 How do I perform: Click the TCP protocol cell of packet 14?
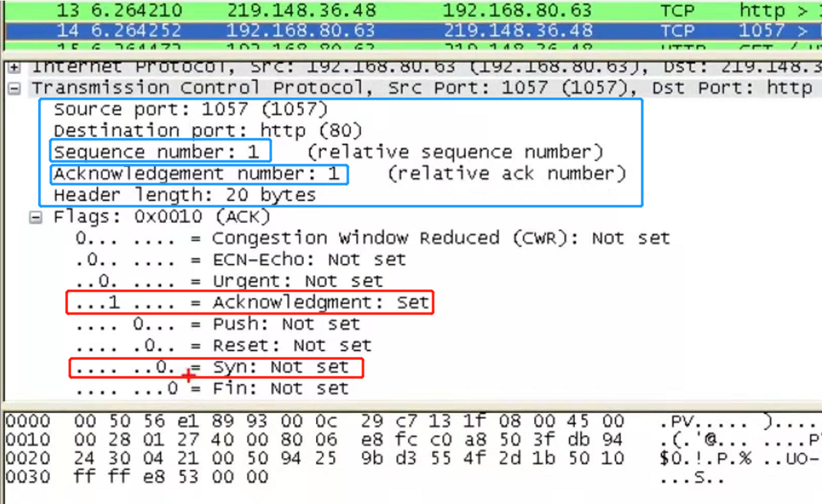click(x=677, y=30)
